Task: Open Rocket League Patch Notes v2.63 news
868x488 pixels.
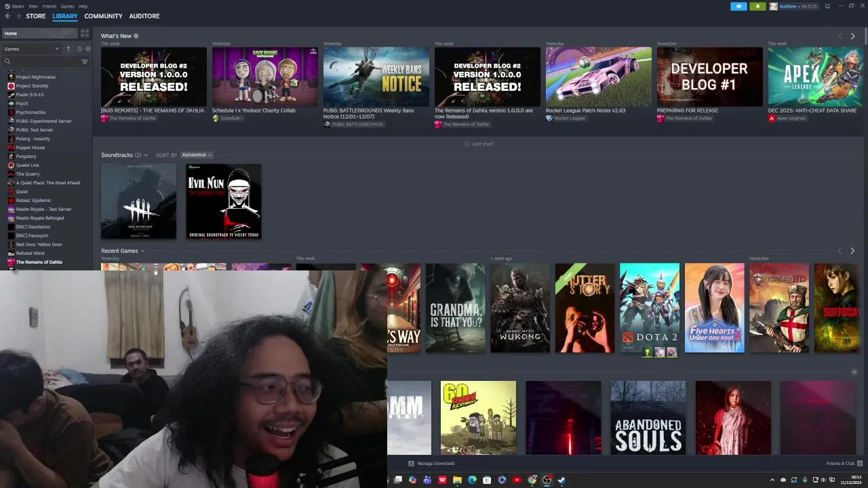Action: click(x=598, y=77)
